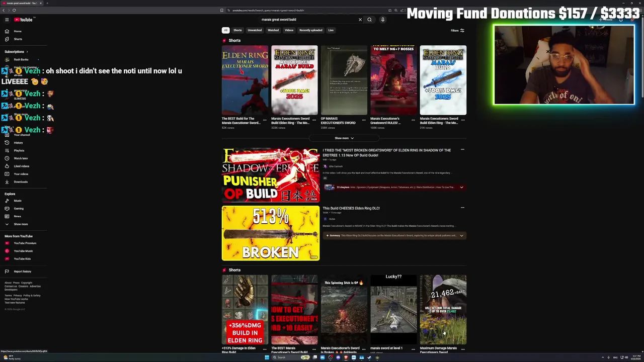Open options menu for the Punisher OP Build video
The height and width of the screenshot is (362, 644).
pyautogui.click(x=462, y=149)
